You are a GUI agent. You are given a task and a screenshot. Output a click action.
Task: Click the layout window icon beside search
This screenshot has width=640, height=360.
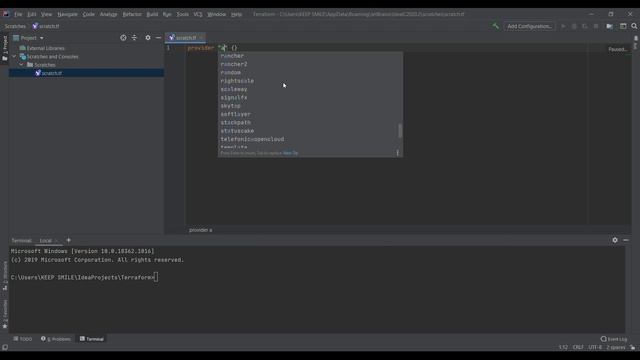[x=623, y=26]
